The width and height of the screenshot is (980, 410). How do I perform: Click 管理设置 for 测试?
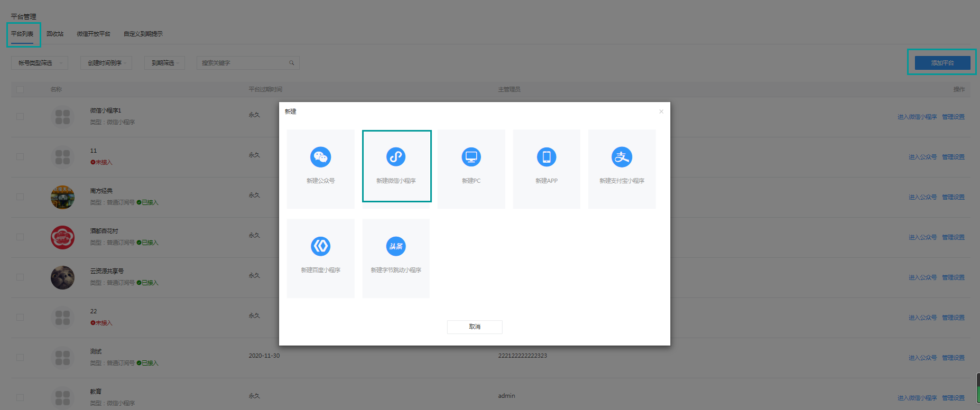click(953, 358)
